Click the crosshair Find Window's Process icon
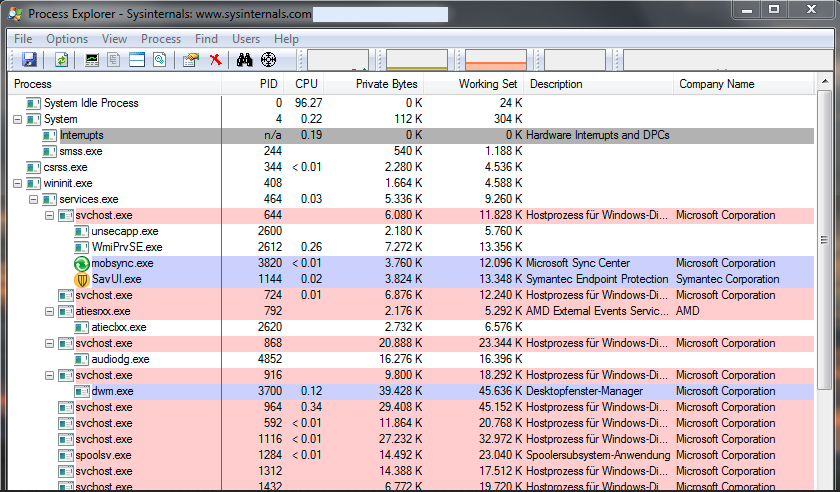The width and height of the screenshot is (840, 492). coord(268,59)
